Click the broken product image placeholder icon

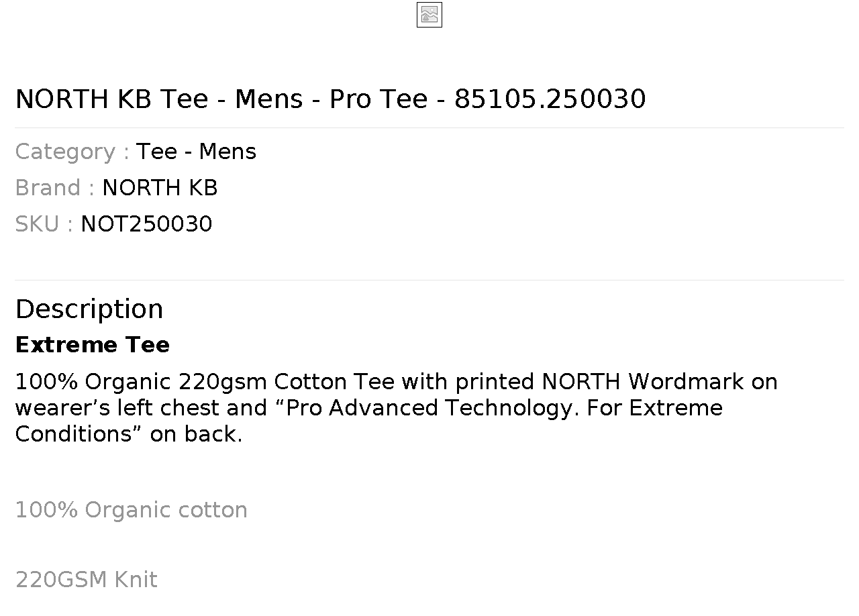(429, 15)
